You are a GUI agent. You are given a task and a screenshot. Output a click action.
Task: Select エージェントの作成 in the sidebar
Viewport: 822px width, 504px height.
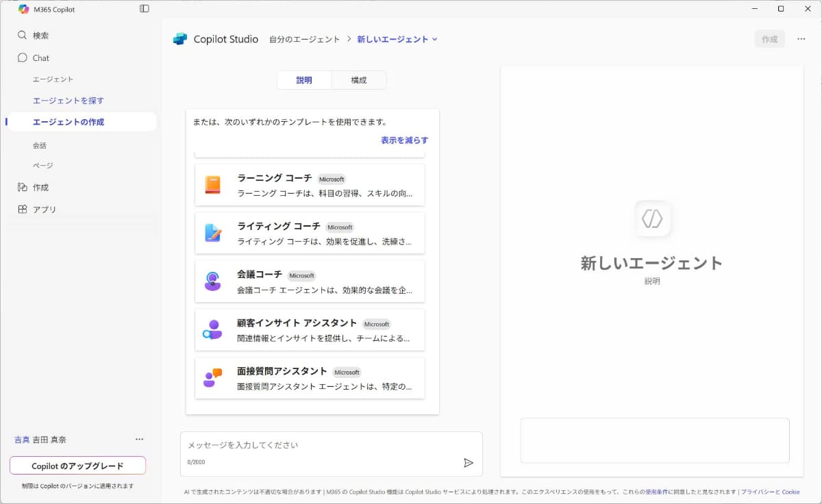(81, 122)
